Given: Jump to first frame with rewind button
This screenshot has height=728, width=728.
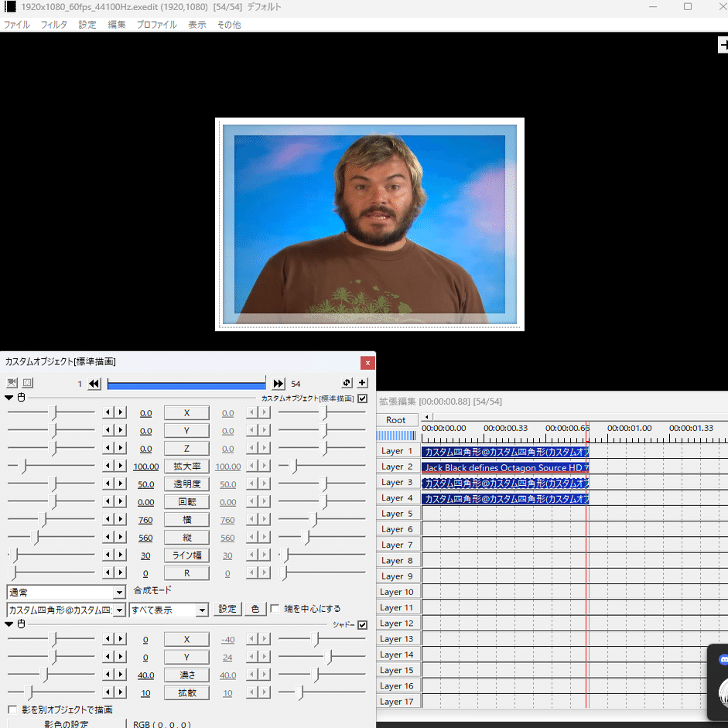Looking at the screenshot, I should 94,384.
